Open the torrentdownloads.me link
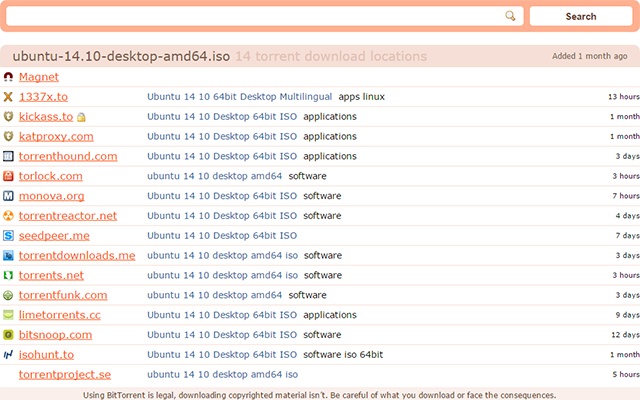 pos(77,256)
